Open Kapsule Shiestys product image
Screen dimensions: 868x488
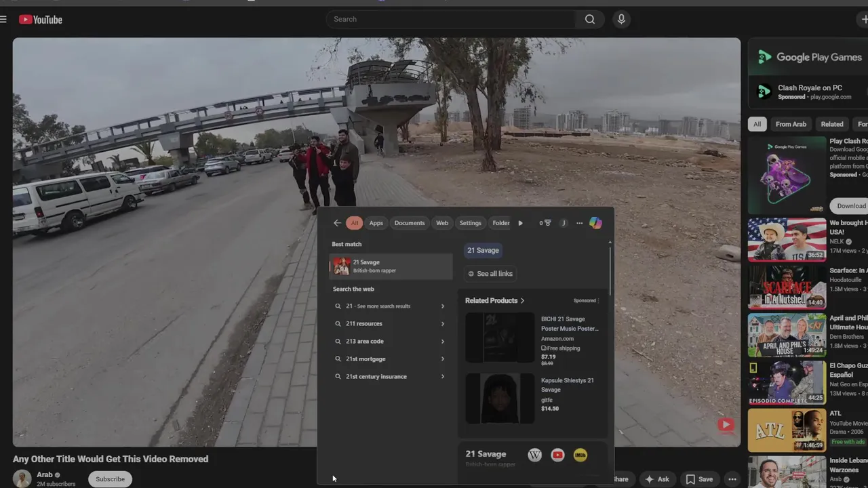click(500, 399)
